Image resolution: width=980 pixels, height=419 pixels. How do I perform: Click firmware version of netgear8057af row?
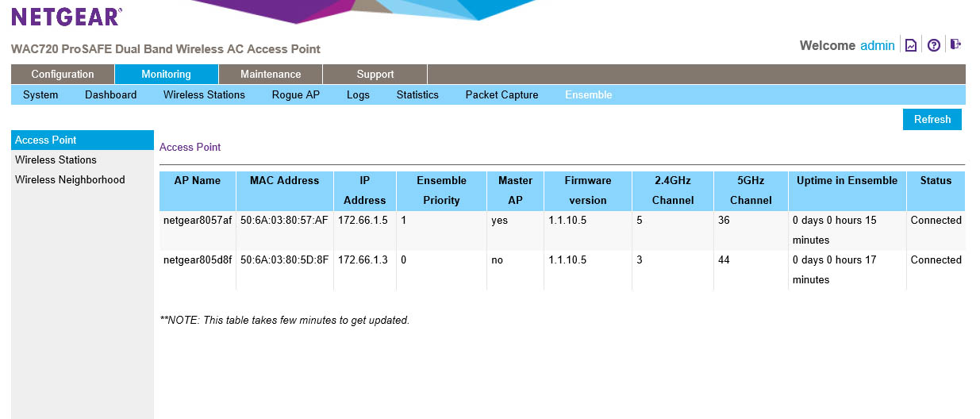click(x=567, y=220)
